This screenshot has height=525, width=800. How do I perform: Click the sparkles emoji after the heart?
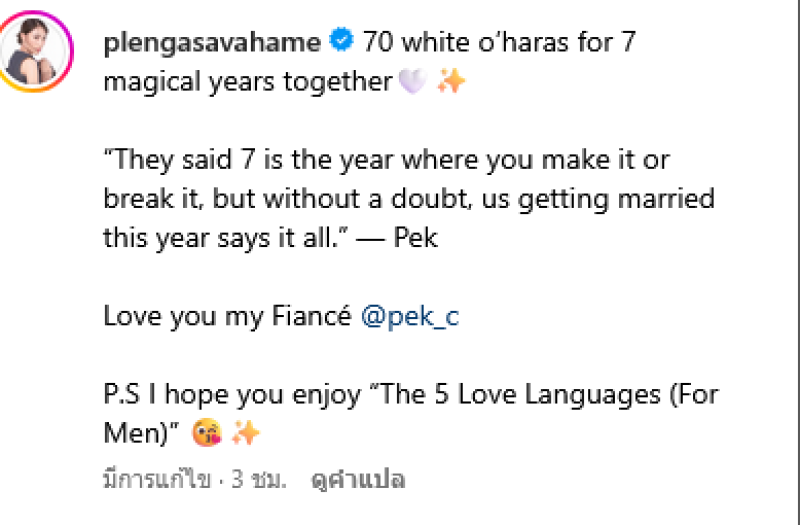[451, 82]
